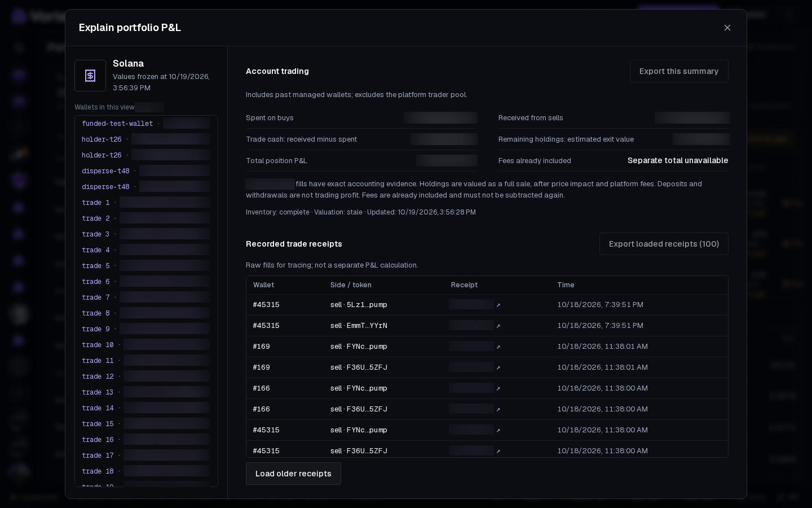The width and height of the screenshot is (812, 508).
Task: Click the Solana dollar document icon
Action: tap(90, 76)
